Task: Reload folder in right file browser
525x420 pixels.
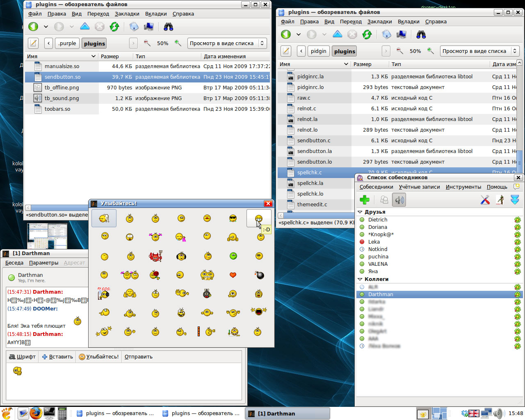Action: (367, 34)
